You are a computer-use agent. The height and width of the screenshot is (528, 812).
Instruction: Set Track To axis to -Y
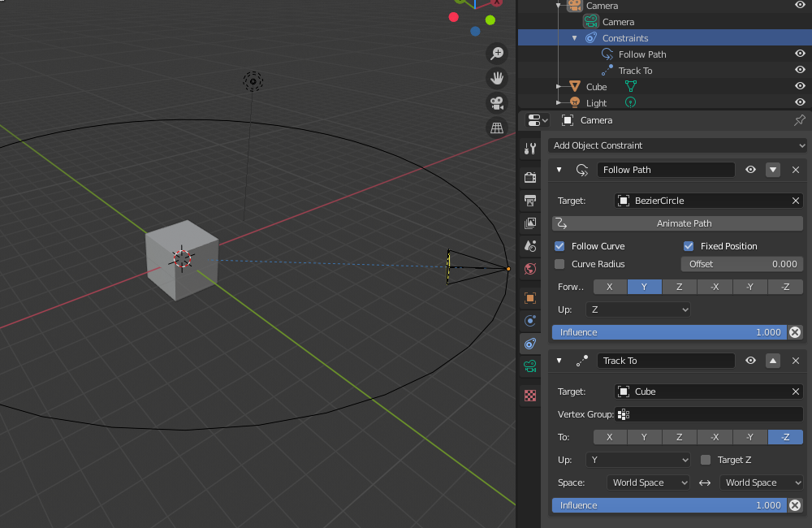coord(749,437)
